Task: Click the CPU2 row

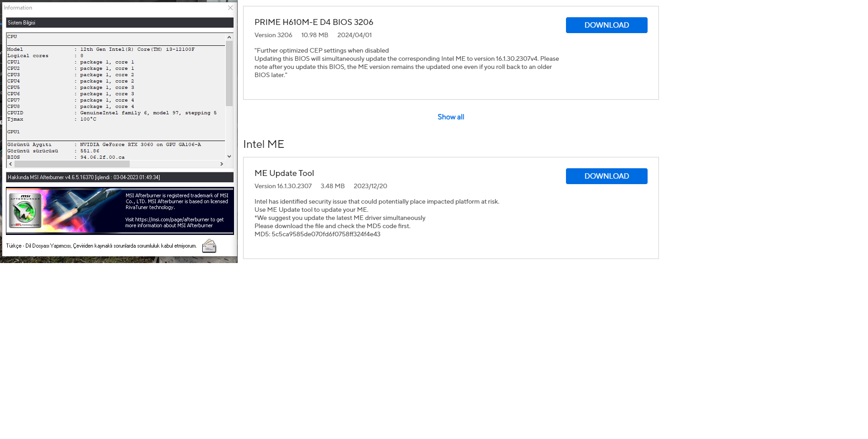Action: click(x=71, y=68)
